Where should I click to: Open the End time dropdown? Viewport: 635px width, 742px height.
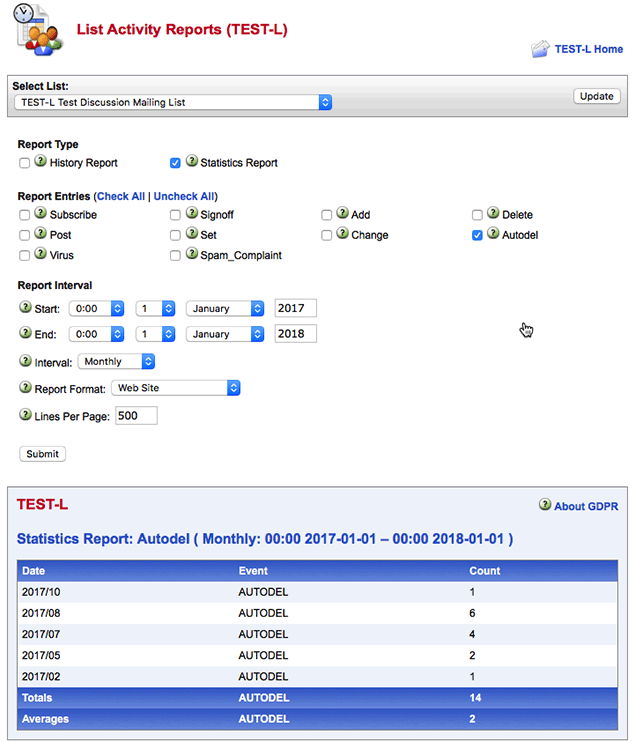[x=97, y=334]
